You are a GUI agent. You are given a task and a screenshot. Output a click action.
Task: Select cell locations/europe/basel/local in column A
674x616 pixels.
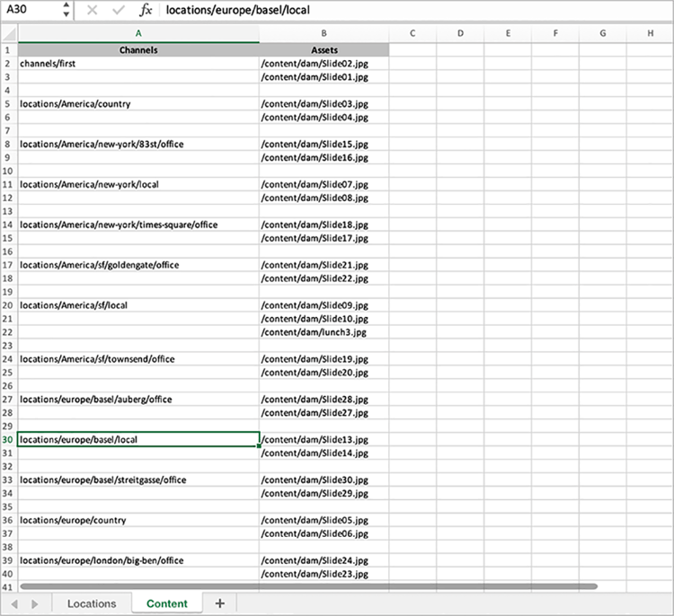coord(138,439)
